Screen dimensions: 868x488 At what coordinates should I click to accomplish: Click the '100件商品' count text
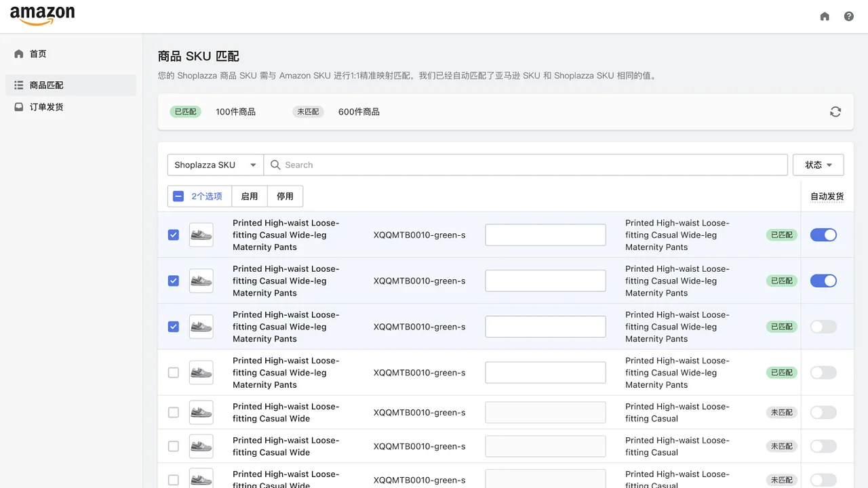point(236,112)
